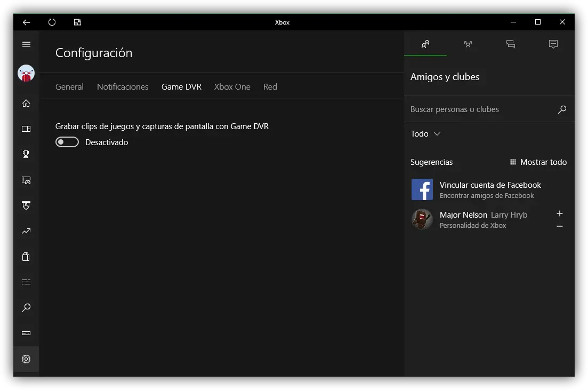Enable the Game DVR recording toggle

[x=67, y=142]
